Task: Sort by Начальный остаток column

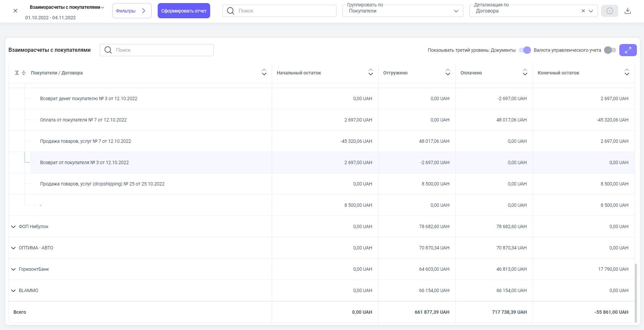Action: coord(371,72)
